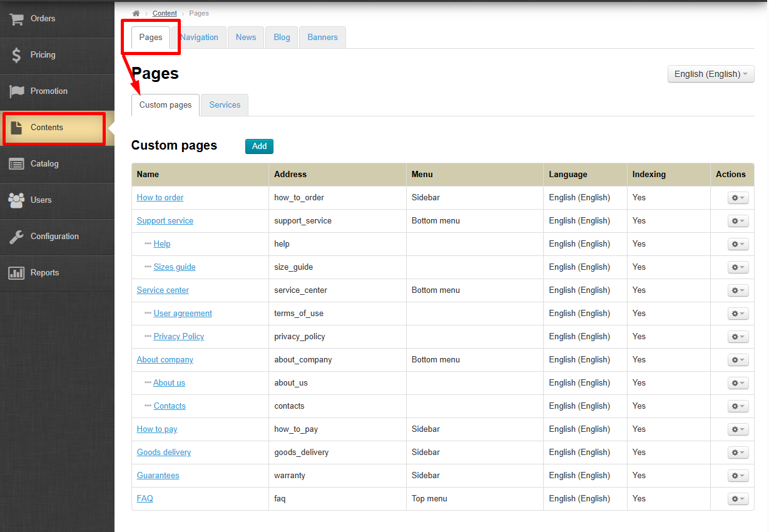769x532 pixels.
Task: Open actions gear menu for Privacy Policy
Action: (738, 337)
